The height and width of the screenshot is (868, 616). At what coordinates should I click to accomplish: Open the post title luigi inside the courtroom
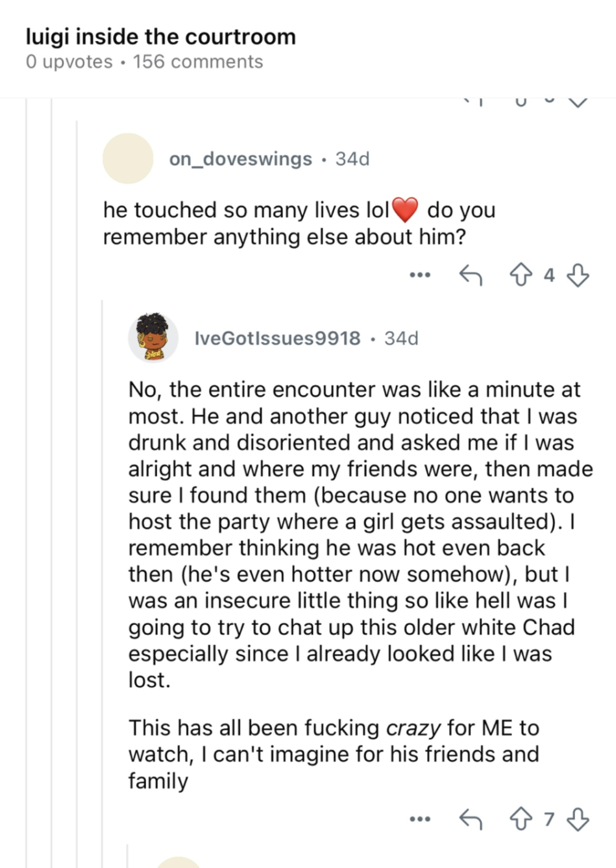click(161, 37)
